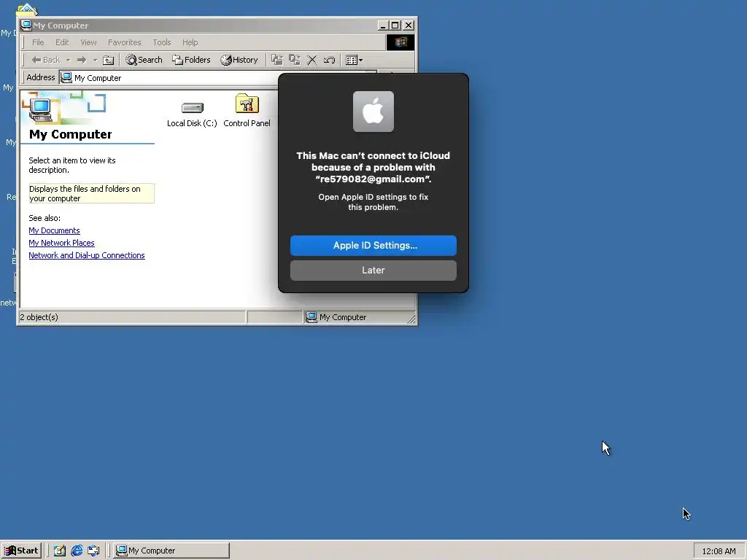
Task: Click the iCloud error message heading
Action: pos(373,167)
